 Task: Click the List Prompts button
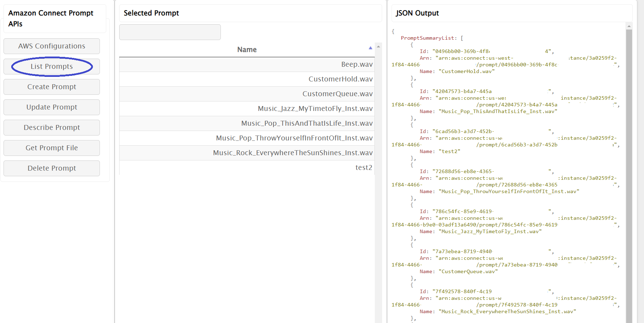(x=52, y=66)
